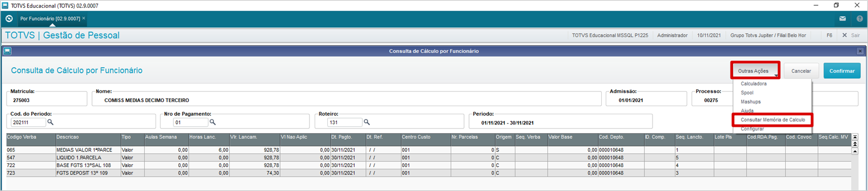Click the search magnifier beside Cod. do Periodo
The width and height of the screenshot is (868, 191).
pyautogui.click(x=50, y=122)
